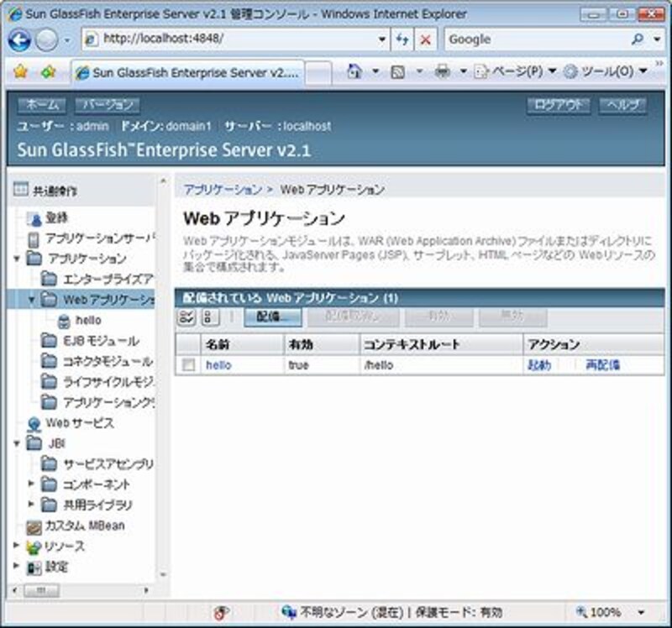The image size is (672, 628).
Task: Click the hello web app tree icon
Action: pos(64,321)
